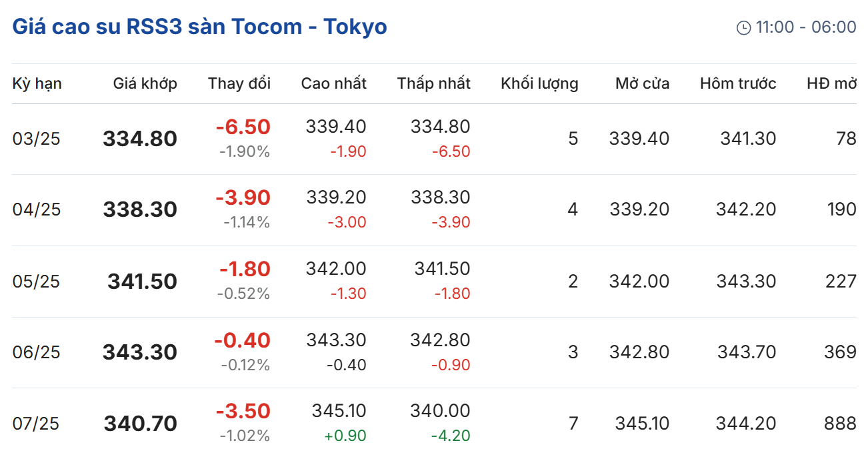Select the 340.70 matched price value

[141, 423]
